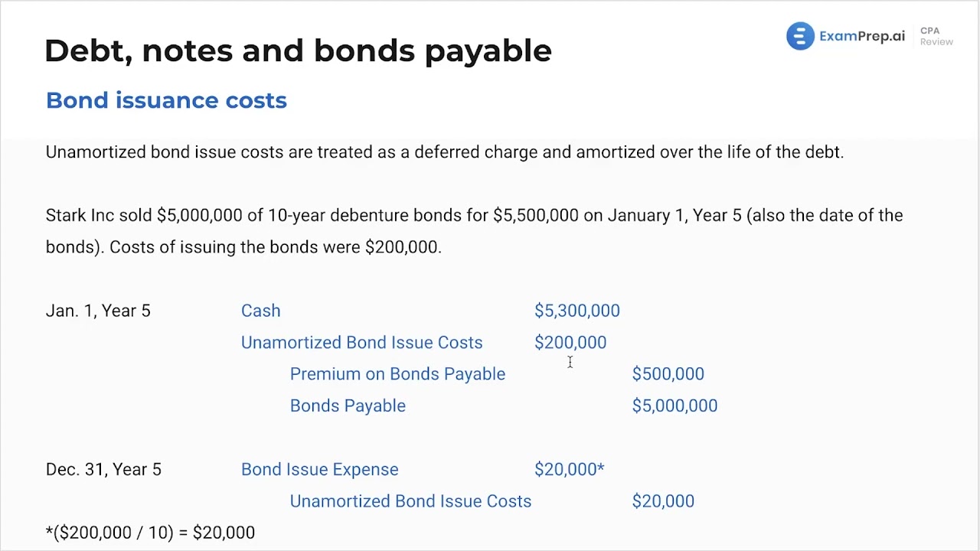This screenshot has width=980, height=551.
Task: Click the CPA Review label
Action: point(936,37)
